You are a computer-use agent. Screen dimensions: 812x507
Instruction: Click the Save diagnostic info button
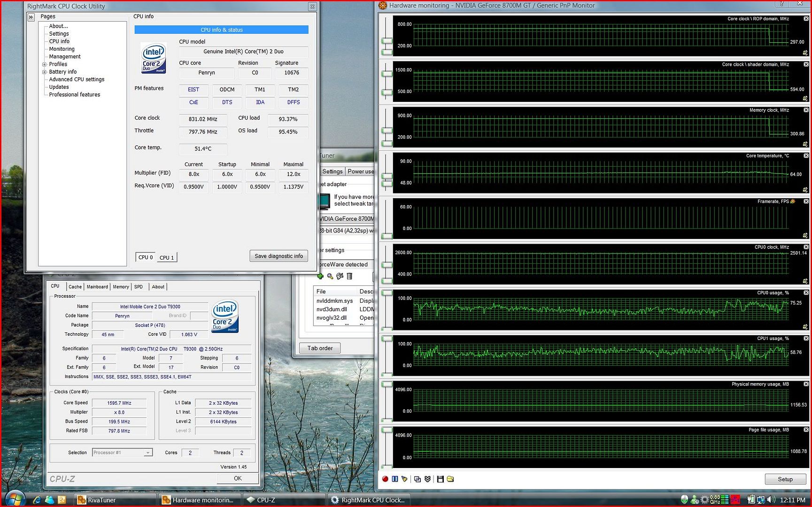[x=279, y=256]
